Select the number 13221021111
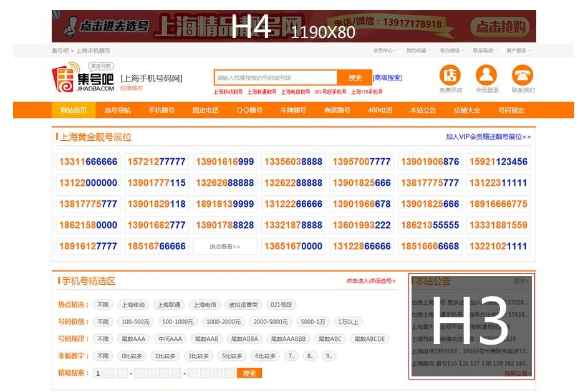The height and width of the screenshot is (392, 588). (498, 246)
